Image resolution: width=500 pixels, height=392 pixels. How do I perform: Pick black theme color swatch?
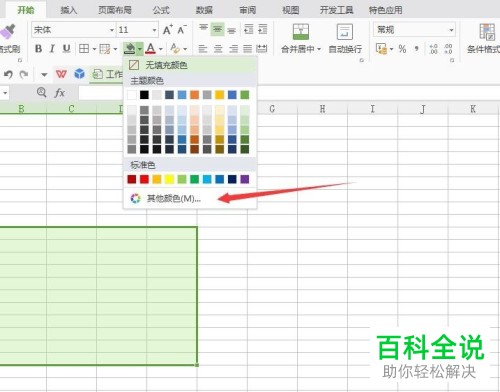(x=144, y=95)
